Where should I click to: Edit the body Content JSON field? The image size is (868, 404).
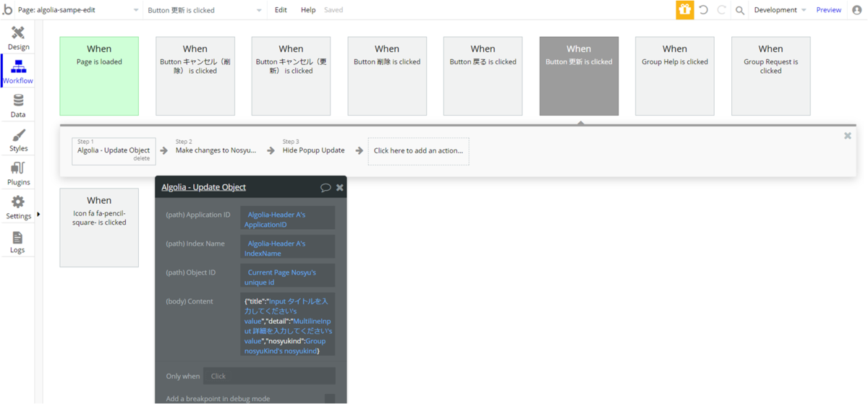[x=287, y=325]
